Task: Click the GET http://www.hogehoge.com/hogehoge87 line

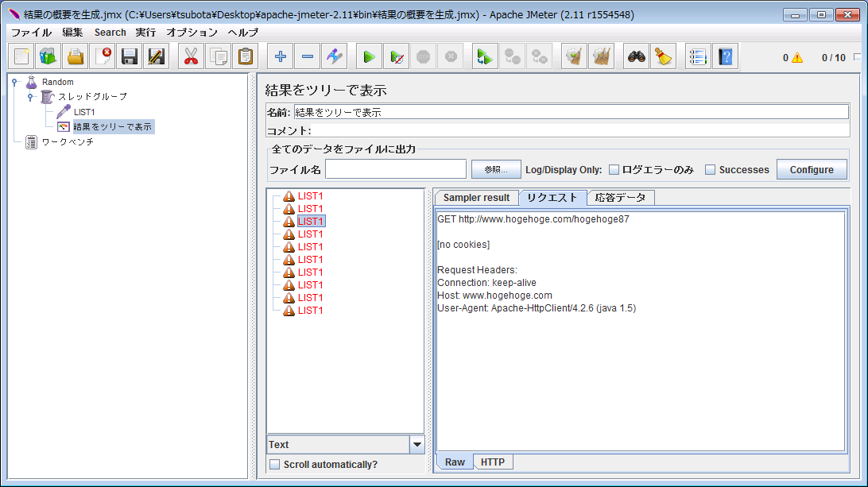Action: (x=533, y=219)
